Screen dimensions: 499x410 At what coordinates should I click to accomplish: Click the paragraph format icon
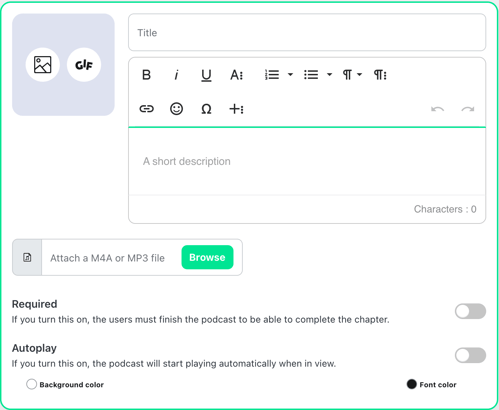pyautogui.click(x=347, y=75)
